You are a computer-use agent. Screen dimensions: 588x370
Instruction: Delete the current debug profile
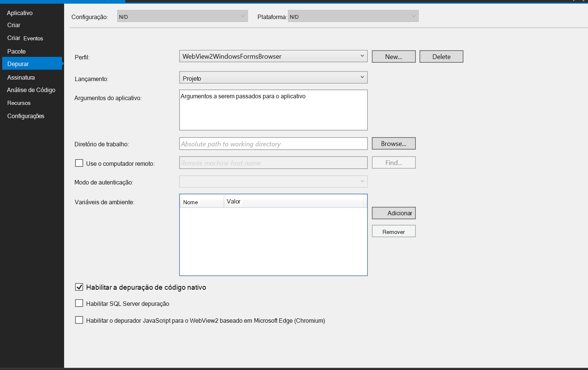click(x=441, y=56)
